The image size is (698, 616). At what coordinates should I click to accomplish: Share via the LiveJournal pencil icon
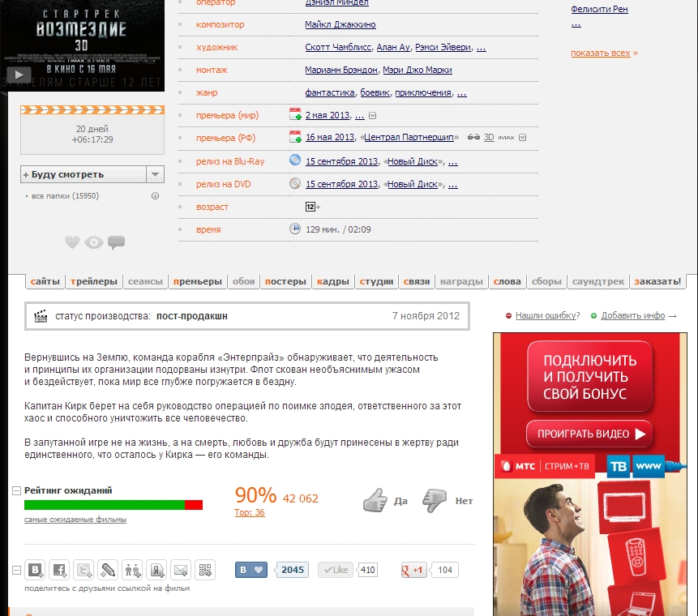coord(108,570)
